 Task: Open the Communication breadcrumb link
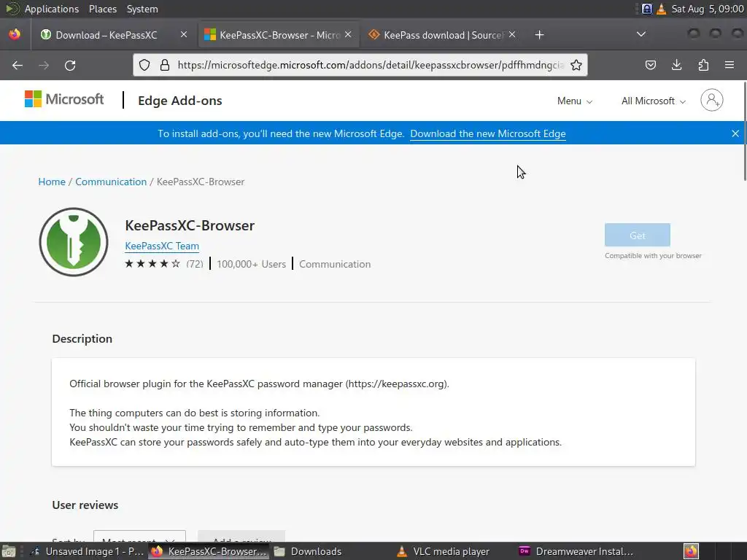click(x=111, y=182)
